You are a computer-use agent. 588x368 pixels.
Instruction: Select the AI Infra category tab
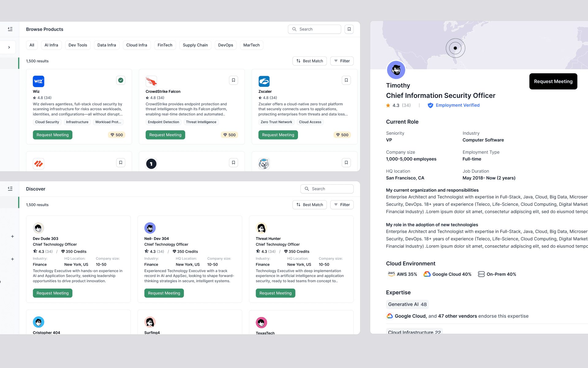point(51,45)
